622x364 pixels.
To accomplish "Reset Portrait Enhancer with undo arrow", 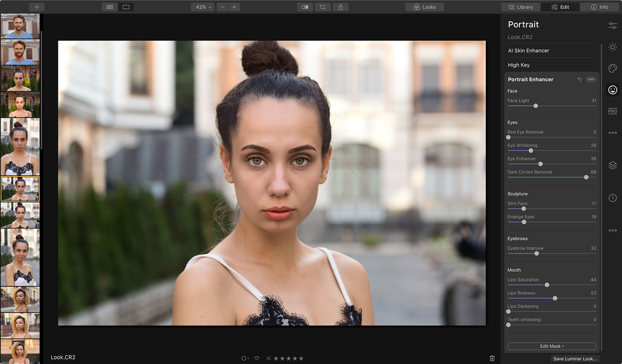I will (x=579, y=80).
